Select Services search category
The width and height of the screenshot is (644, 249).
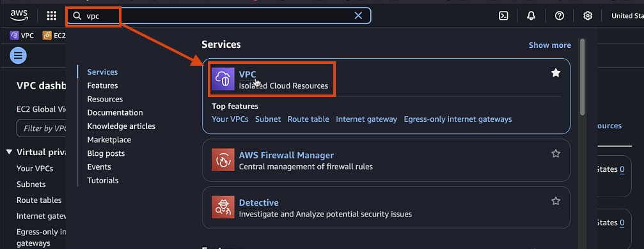point(102,72)
